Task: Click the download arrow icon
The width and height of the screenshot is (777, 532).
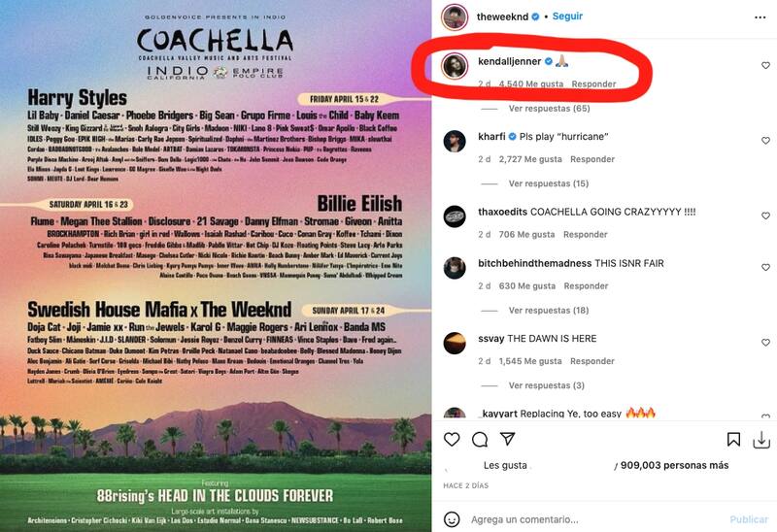Action: (x=763, y=440)
